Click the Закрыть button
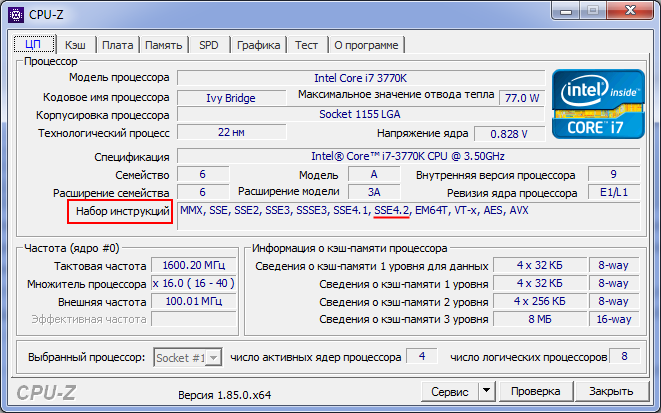 611,392
